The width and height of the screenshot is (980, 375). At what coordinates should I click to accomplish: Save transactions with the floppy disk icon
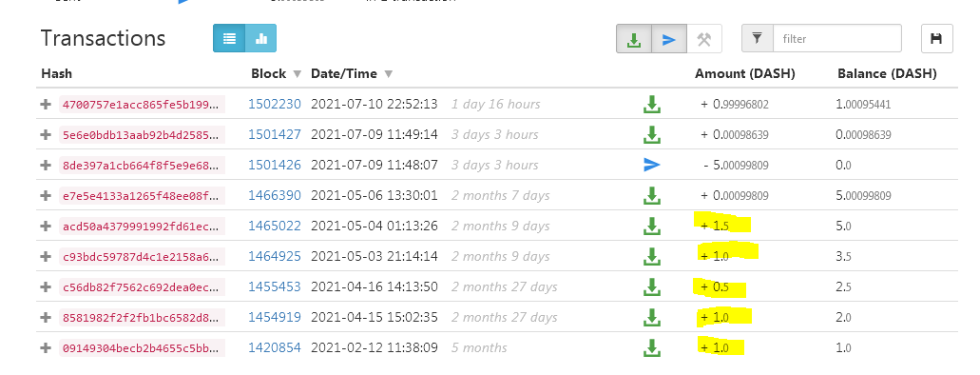pyautogui.click(x=936, y=39)
